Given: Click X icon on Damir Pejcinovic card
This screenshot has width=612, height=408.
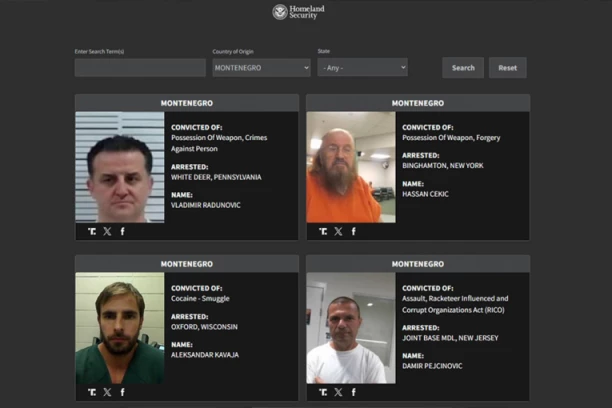Looking at the screenshot, I should 338,392.
